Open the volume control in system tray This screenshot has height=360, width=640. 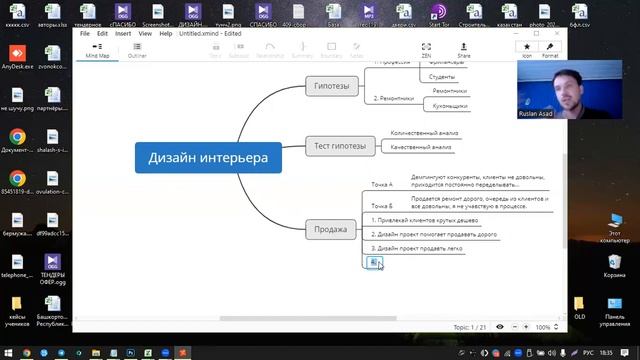[x=552, y=353]
